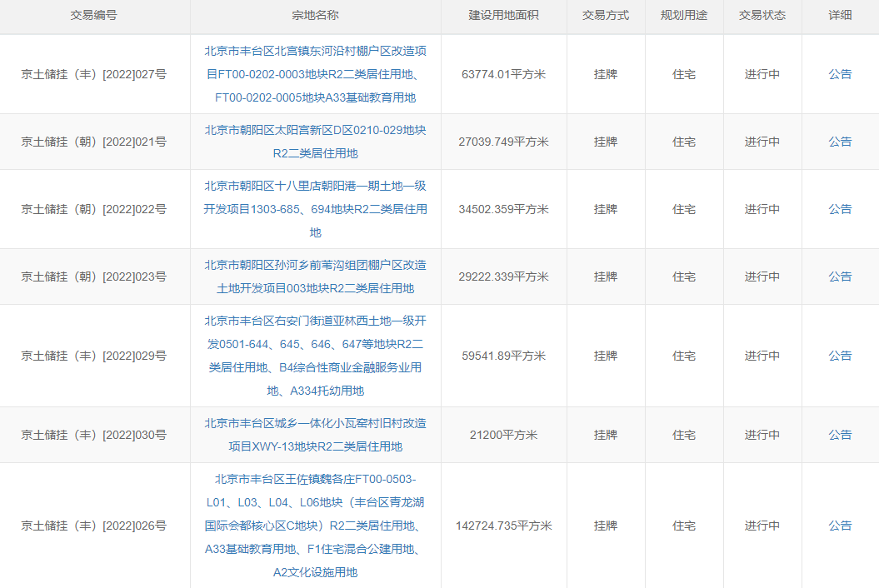Open the 丰台区王佐镇魏各庄 parcel name link
The height and width of the screenshot is (588, 879).
pos(315,526)
